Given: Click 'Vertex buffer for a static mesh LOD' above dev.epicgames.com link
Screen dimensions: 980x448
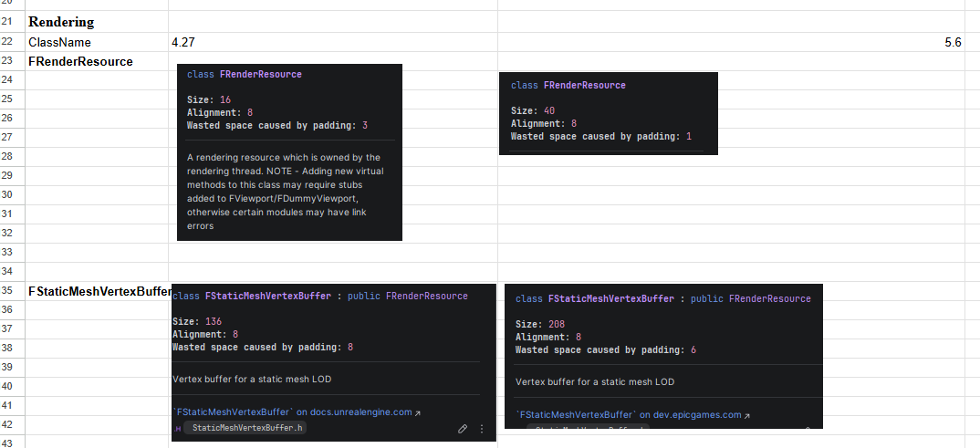Looking at the screenshot, I should click(595, 381).
